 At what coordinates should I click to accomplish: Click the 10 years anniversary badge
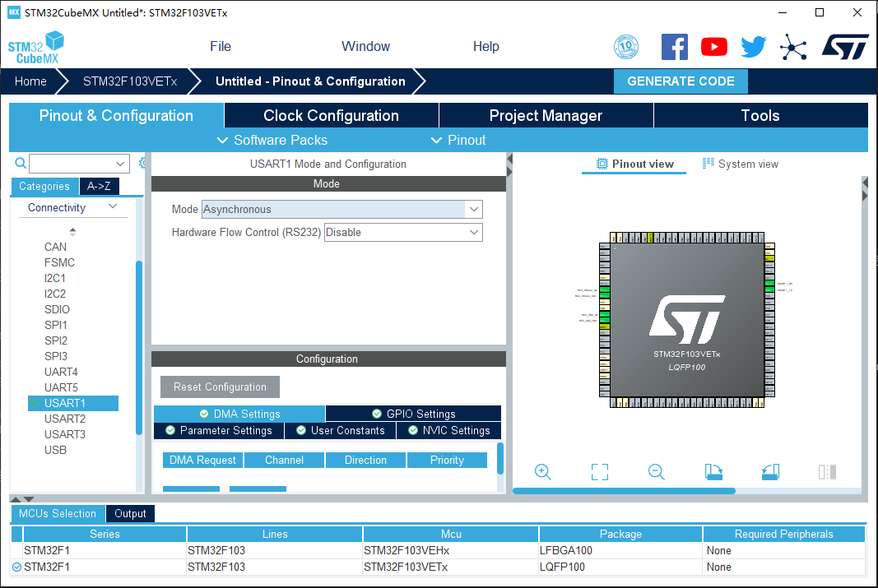pos(626,46)
